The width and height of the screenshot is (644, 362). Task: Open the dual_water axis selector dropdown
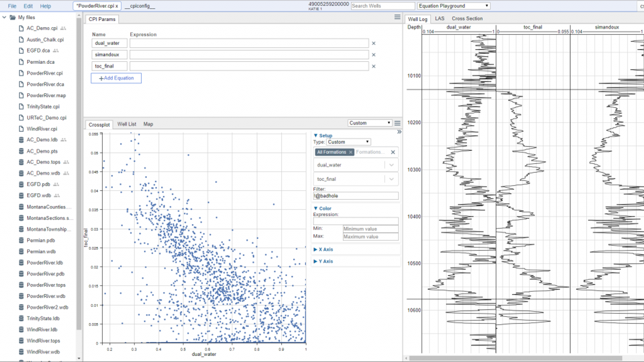click(x=391, y=165)
